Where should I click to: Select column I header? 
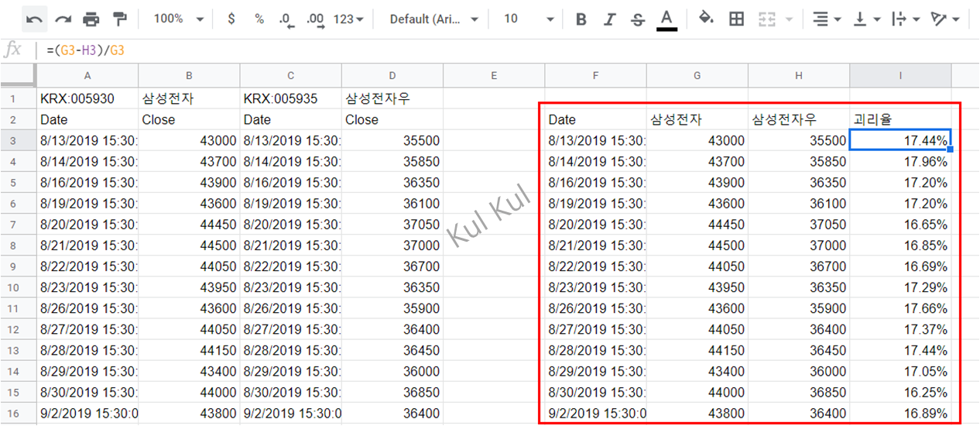click(x=900, y=75)
